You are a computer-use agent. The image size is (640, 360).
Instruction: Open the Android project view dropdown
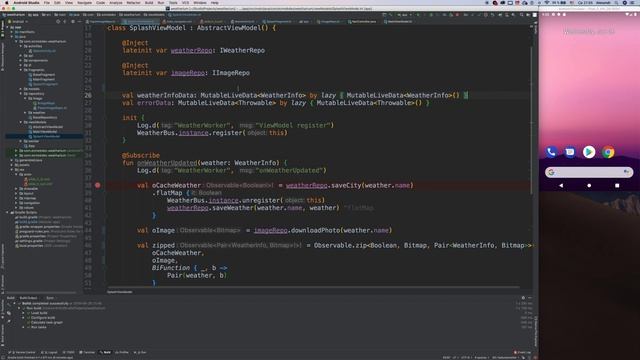coord(18,21)
